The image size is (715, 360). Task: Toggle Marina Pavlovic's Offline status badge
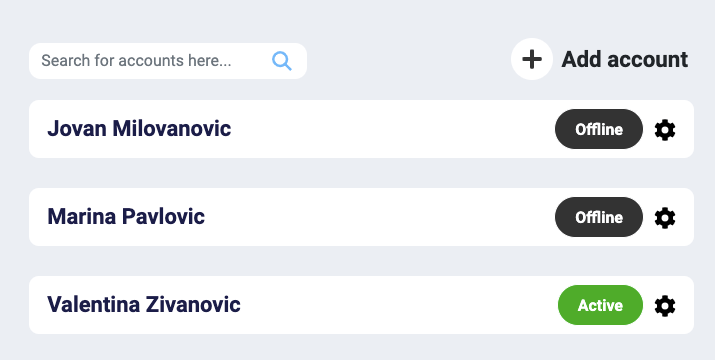pyautogui.click(x=599, y=217)
